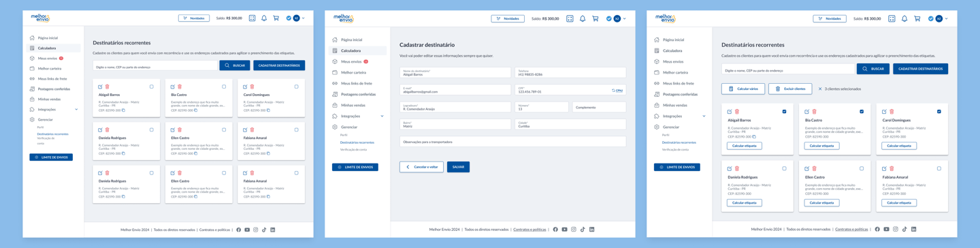The image size is (980, 248).
Task: Edit Daniela Rodrigues card in right screen
Action: (730, 168)
